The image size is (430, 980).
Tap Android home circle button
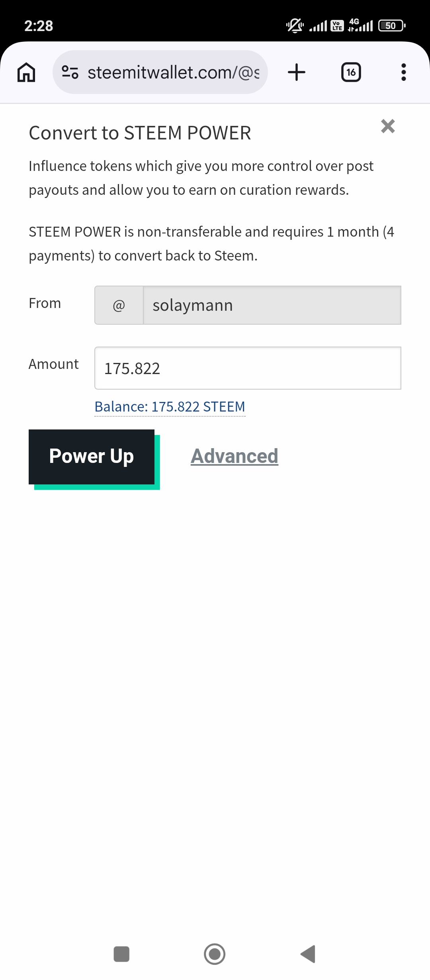(x=215, y=954)
